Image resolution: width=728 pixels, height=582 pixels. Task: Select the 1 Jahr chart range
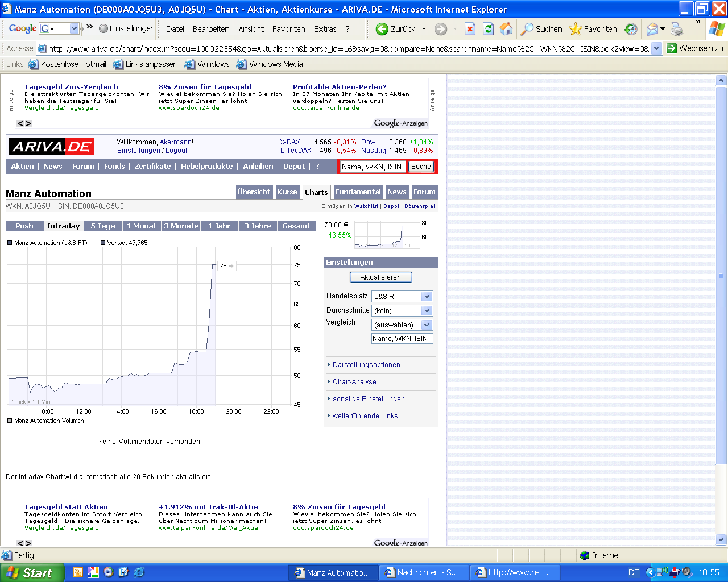coord(219,226)
